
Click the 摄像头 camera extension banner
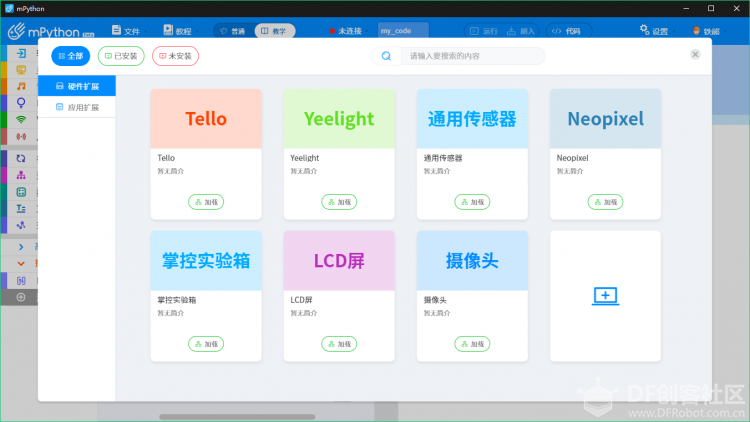click(472, 261)
